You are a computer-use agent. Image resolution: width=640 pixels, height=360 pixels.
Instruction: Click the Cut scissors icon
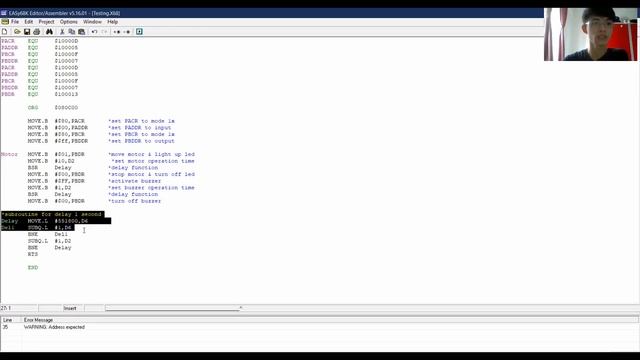(62, 31)
